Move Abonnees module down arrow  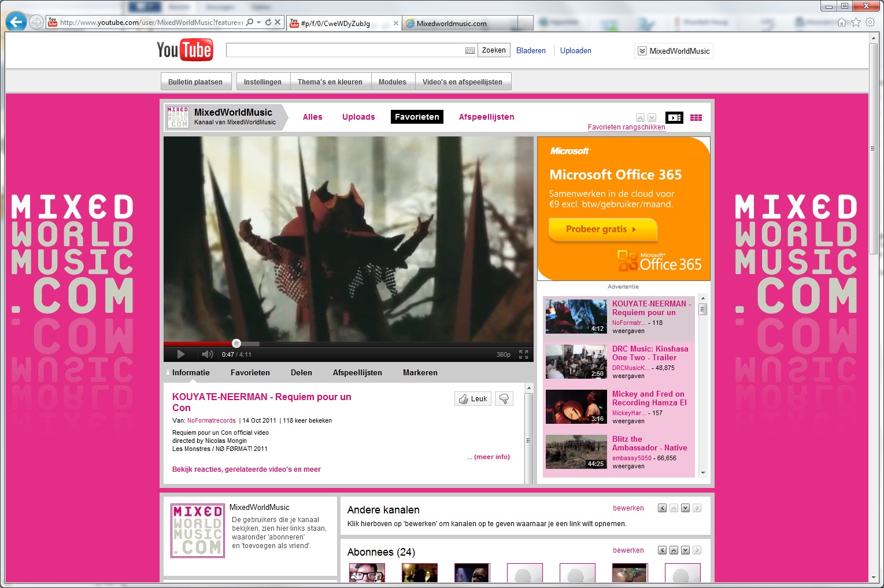click(685, 550)
